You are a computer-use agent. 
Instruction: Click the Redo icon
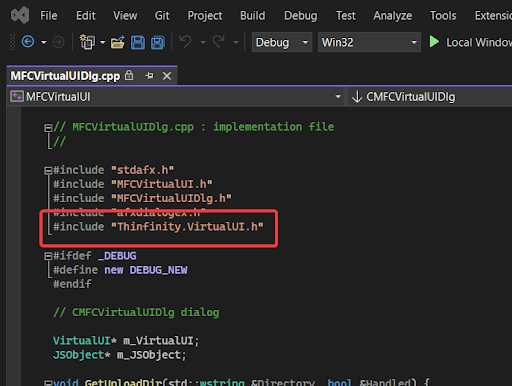click(219, 42)
